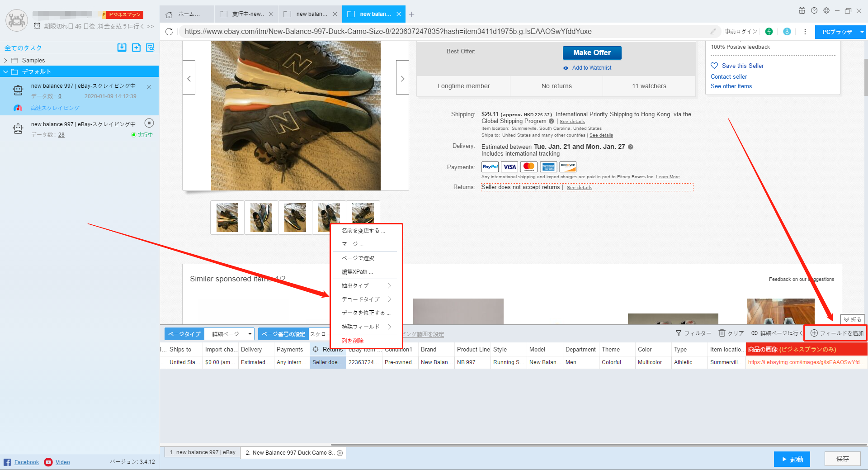The width and height of the screenshot is (868, 470).
Task: Click the 高速スクレイピング speedometer icon
Action: click(x=18, y=108)
